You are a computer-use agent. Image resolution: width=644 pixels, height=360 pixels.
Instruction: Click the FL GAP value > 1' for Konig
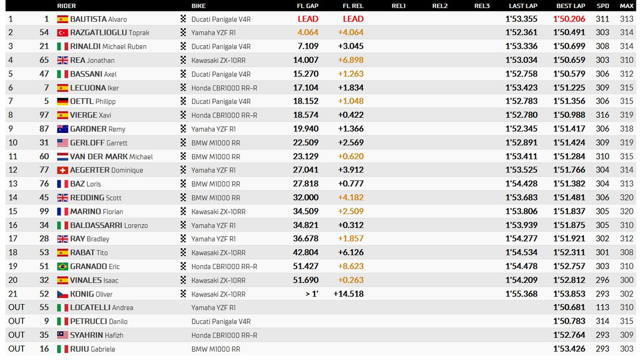(x=312, y=294)
